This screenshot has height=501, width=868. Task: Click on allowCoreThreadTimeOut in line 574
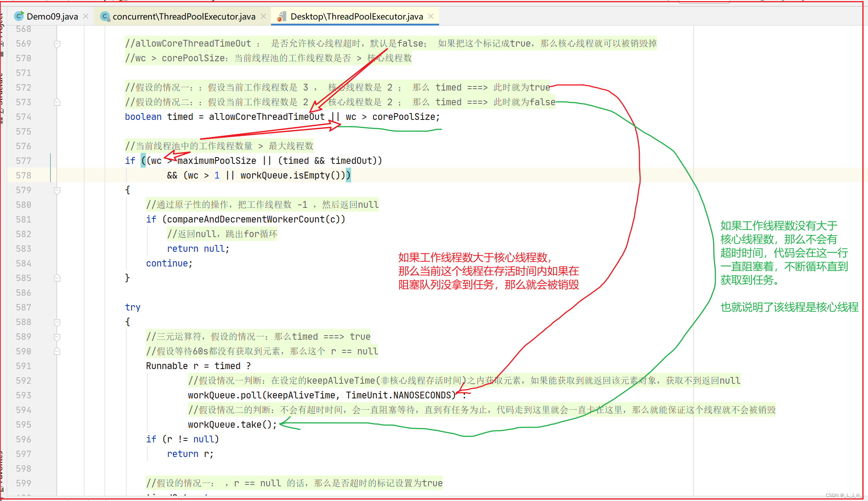pos(267,117)
